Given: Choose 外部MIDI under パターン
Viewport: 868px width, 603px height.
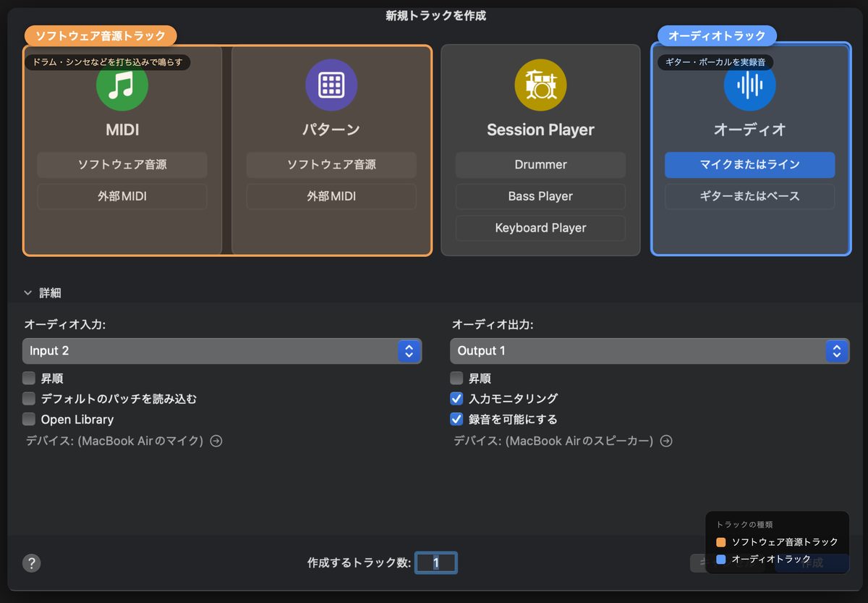Looking at the screenshot, I should pos(331,196).
